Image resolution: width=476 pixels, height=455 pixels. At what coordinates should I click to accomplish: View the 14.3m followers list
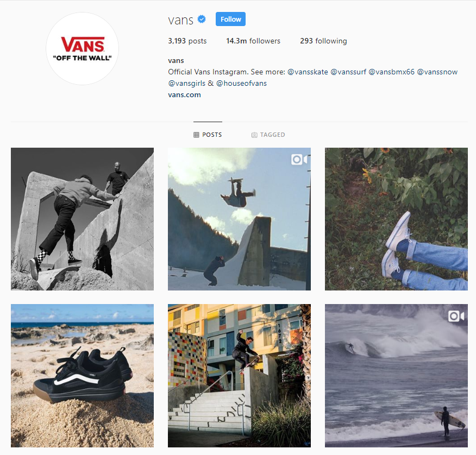[x=253, y=41]
